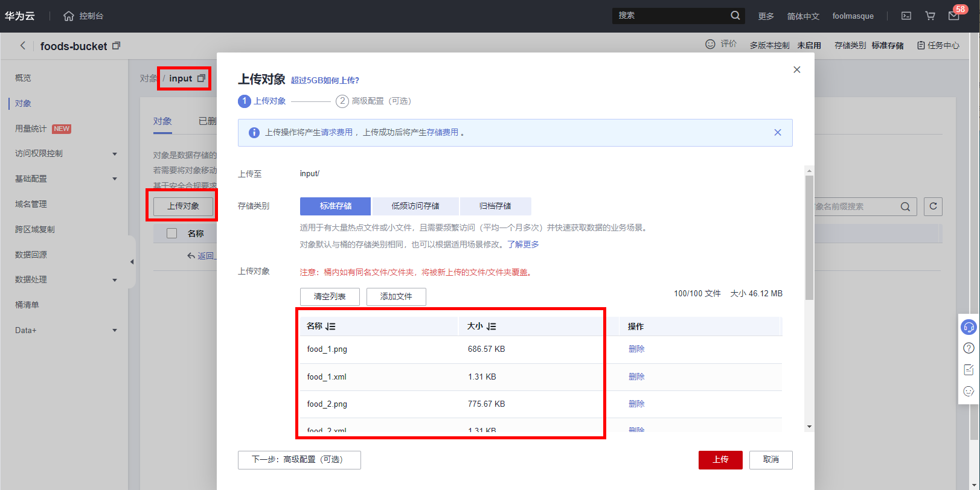The width and height of the screenshot is (980, 490).
Task: Open 桶清单 in the left sidebar
Action: pyautogui.click(x=27, y=305)
